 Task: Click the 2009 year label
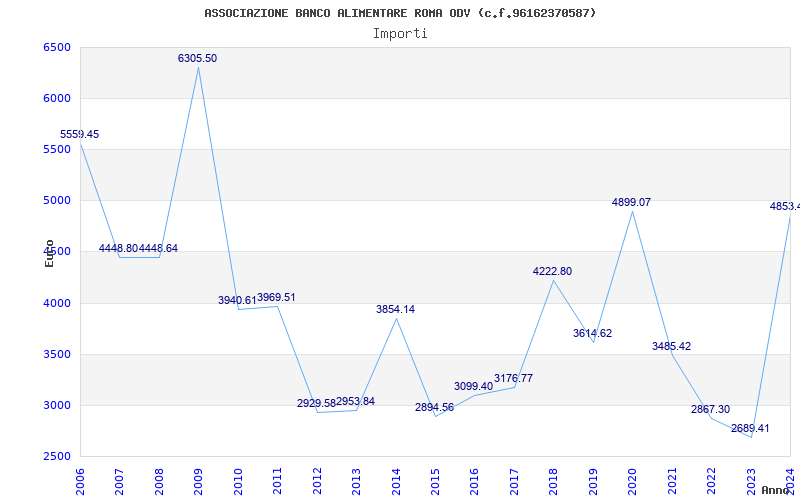[x=198, y=481]
